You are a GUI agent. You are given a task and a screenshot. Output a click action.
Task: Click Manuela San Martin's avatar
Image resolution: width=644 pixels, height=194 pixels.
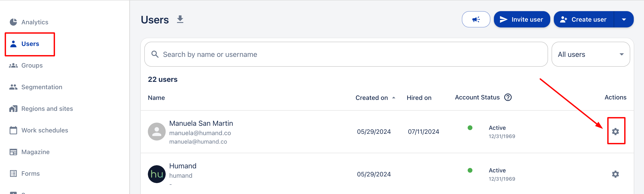(157, 131)
